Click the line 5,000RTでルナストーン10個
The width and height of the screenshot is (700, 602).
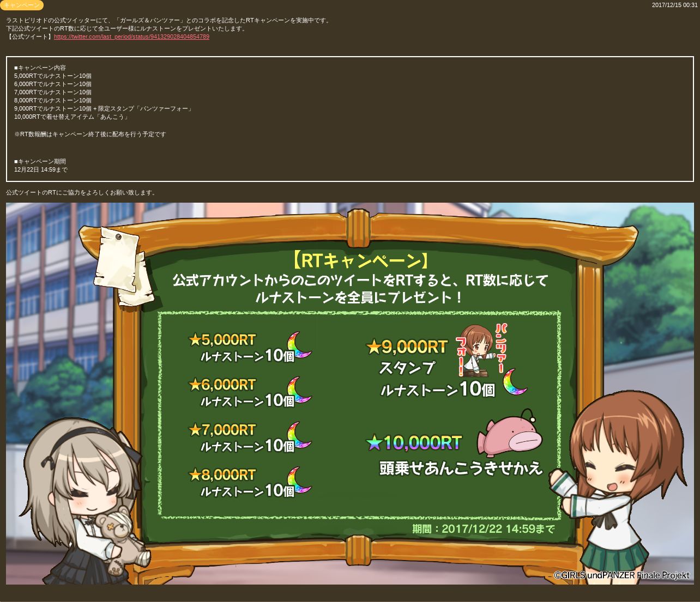coord(53,76)
